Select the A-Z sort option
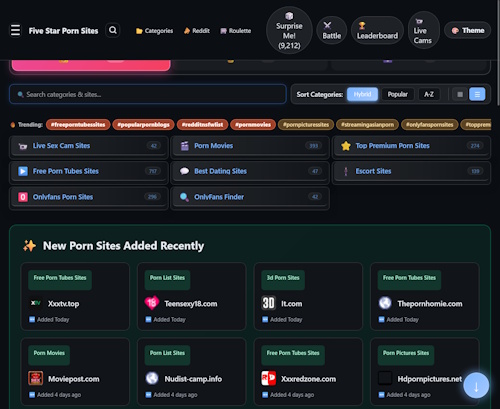 pyautogui.click(x=429, y=94)
